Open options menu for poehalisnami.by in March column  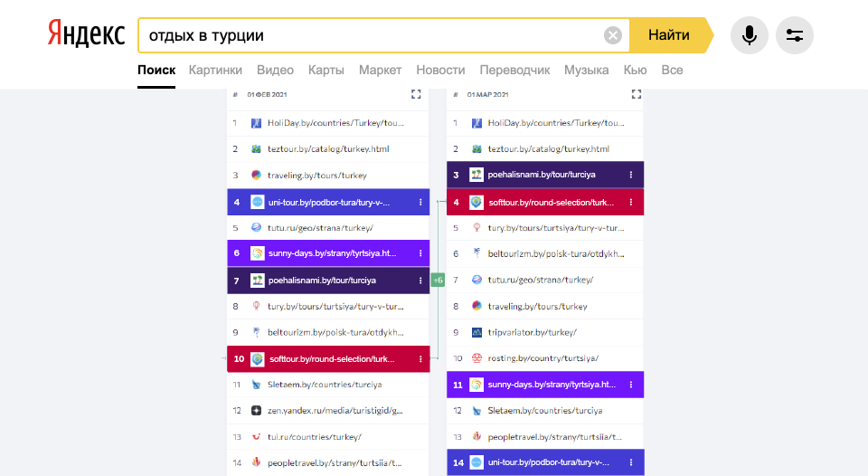(630, 175)
